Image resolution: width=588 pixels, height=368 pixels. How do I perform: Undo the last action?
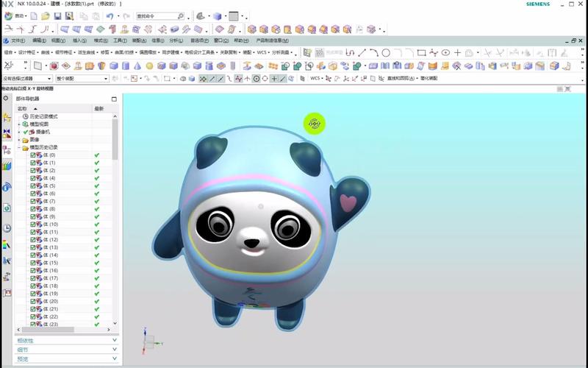[x=110, y=15]
